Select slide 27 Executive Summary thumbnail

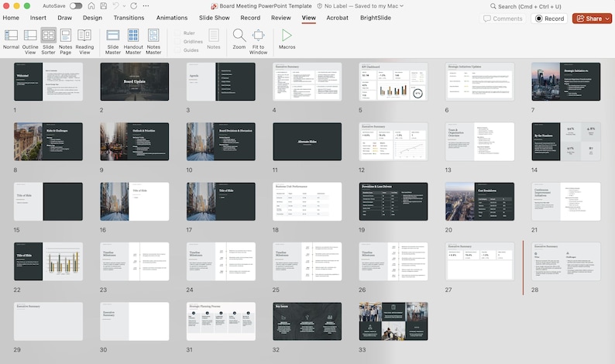pyautogui.click(x=479, y=261)
